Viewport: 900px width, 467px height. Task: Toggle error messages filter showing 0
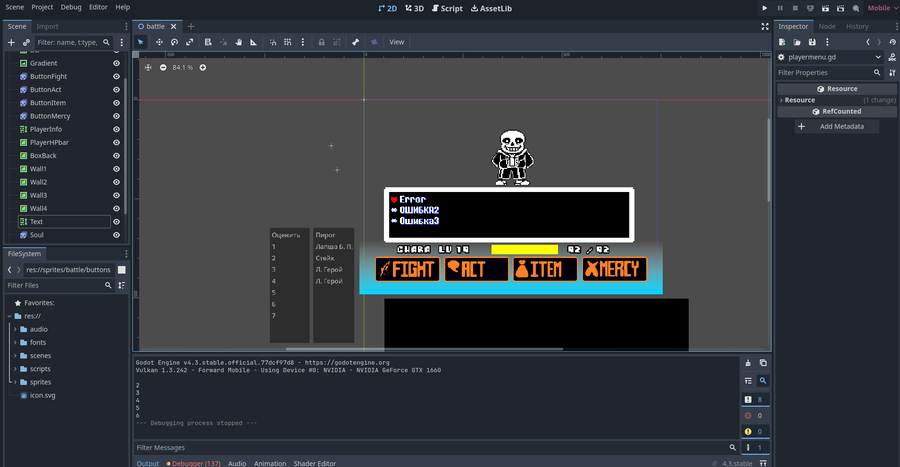point(755,415)
